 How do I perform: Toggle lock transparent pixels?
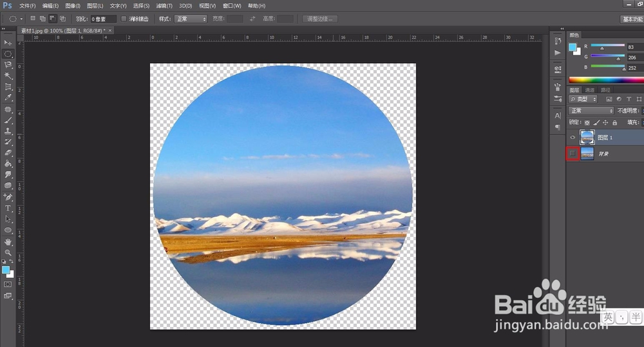587,122
